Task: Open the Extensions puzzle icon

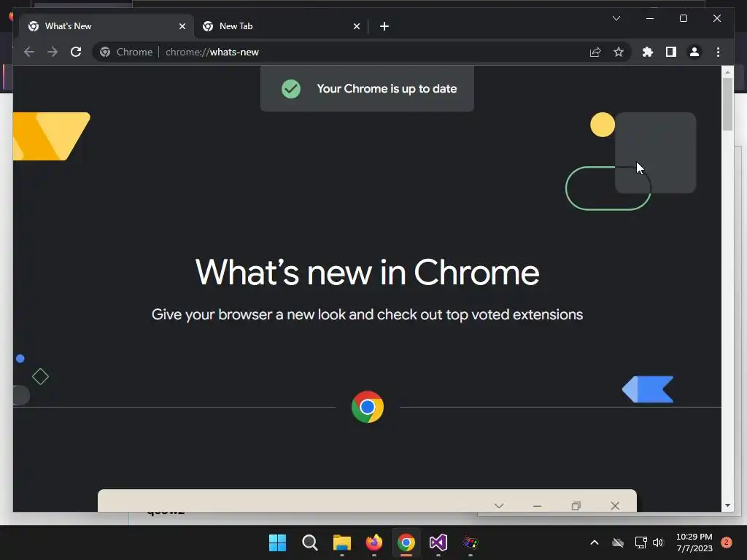Action: (x=648, y=52)
